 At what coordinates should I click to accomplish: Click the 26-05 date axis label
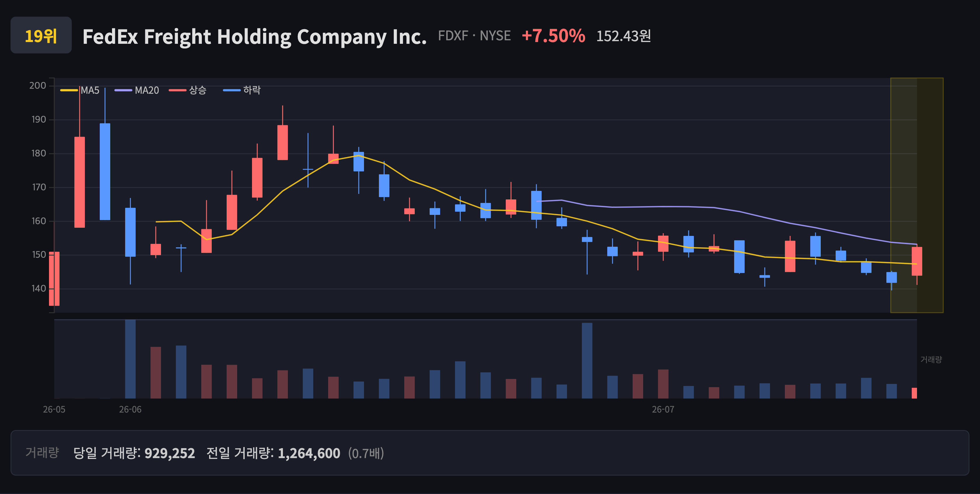(54, 409)
